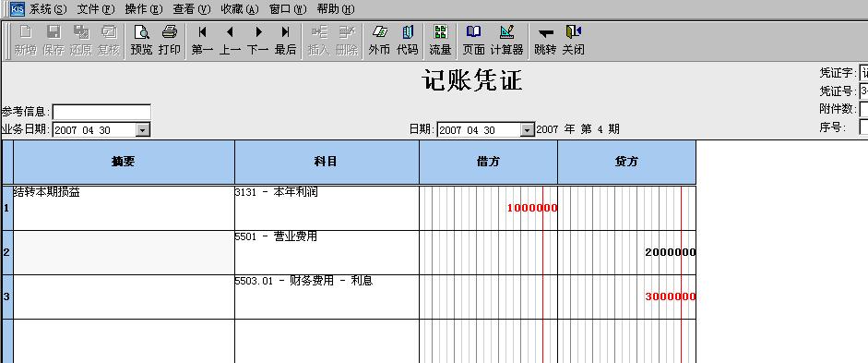
Task: Expand the 日期 date dropdown arrow
Action: [x=528, y=130]
